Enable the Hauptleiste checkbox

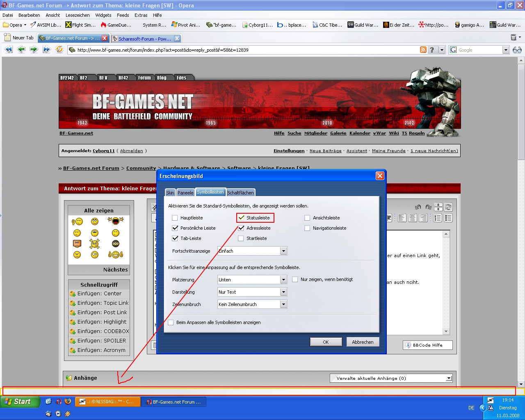(175, 218)
